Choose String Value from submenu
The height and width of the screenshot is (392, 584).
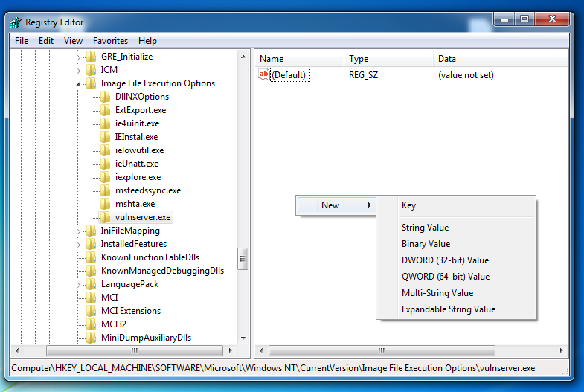tap(456, 228)
